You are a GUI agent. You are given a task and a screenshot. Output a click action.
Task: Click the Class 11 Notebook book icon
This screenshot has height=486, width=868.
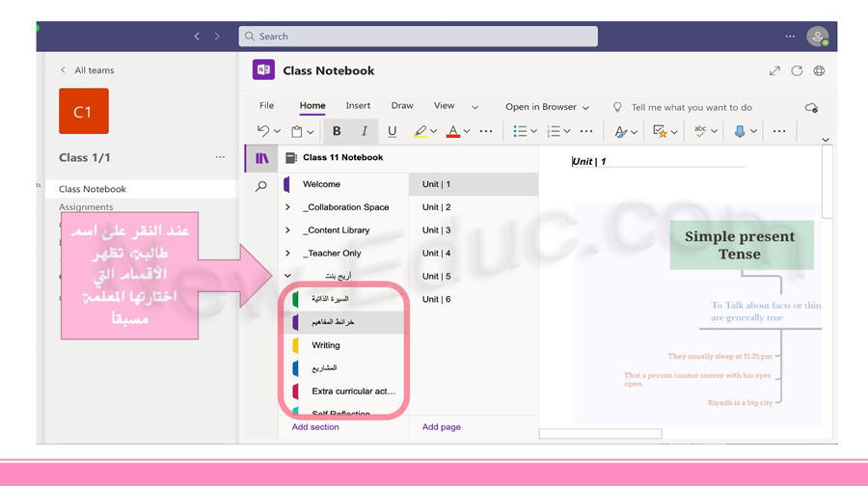point(290,158)
